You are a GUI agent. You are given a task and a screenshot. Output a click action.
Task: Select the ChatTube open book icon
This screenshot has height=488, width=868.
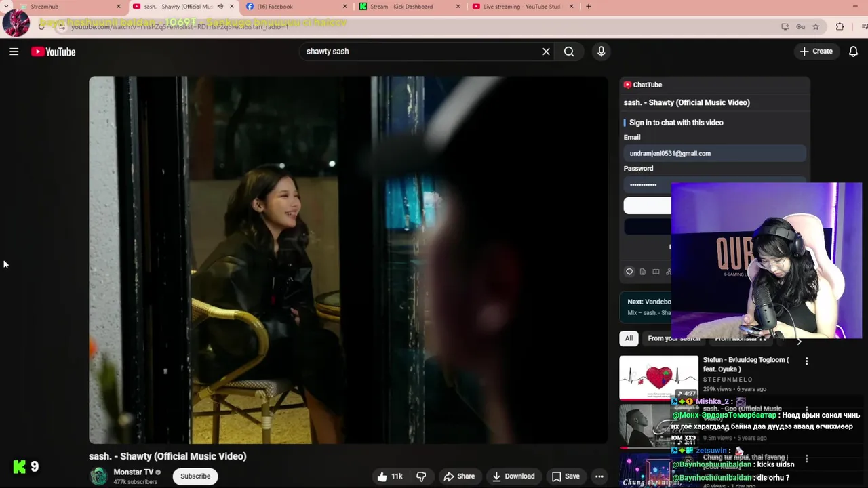pos(656,272)
